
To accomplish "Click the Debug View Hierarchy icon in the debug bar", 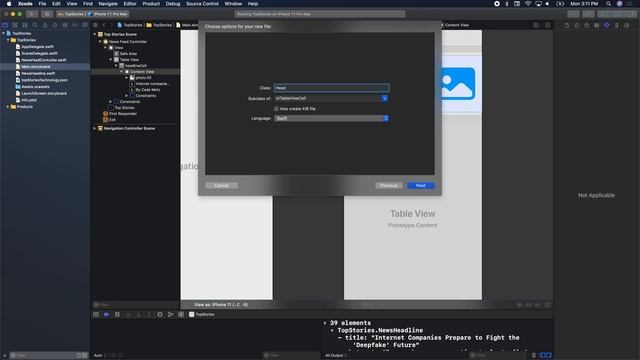I will 160,314.
